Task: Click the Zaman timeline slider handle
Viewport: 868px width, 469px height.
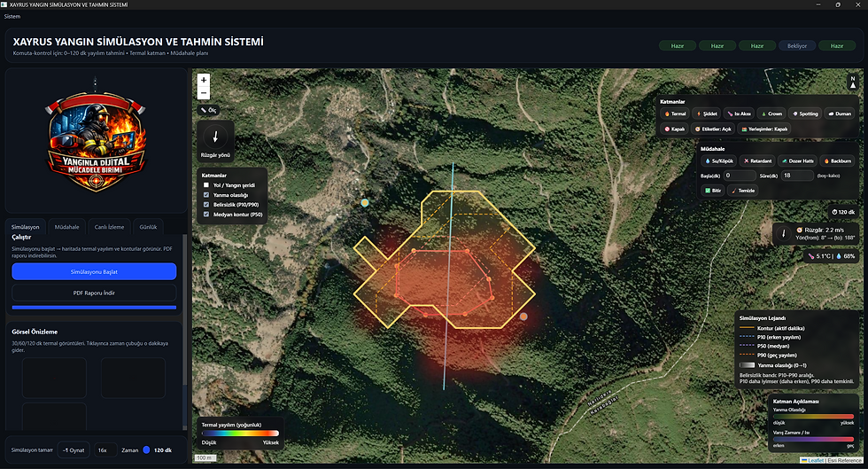Action: point(146,450)
